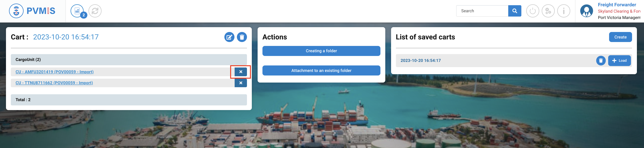The width and height of the screenshot is (644, 148).
Task: Click Creating a folder action button
Action: pyautogui.click(x=321, y=51)
